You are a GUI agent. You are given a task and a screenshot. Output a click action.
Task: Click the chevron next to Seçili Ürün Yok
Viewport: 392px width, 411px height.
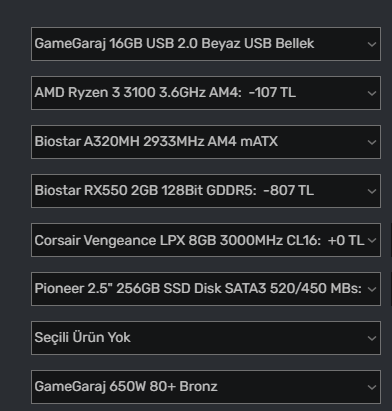(372, 338)
